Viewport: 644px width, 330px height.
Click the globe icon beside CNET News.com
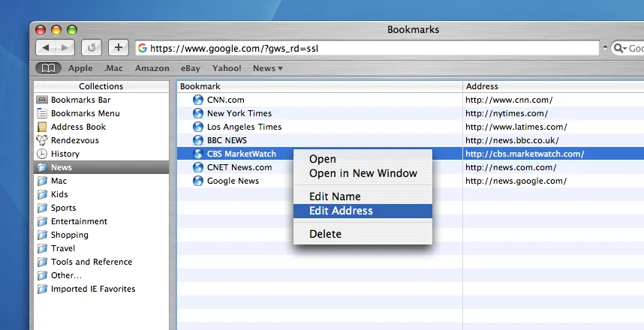[x=198, y=167]
